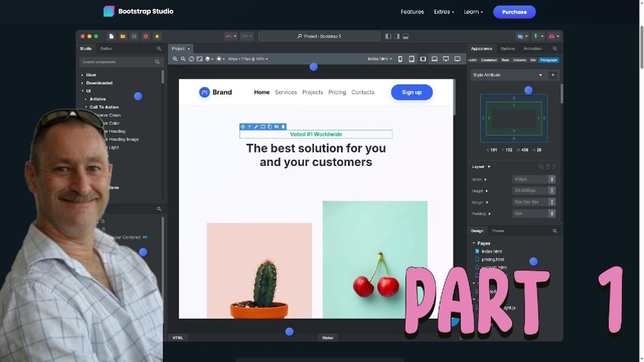Toggle the hide eye icon on selection
This screenshot has width=644, height=362.
coord(276,127)
